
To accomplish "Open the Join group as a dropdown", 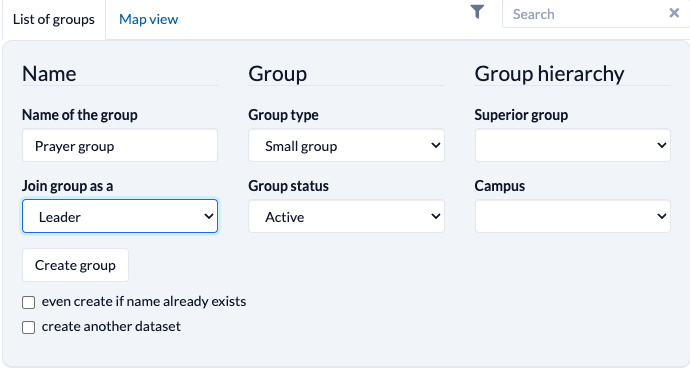I will [x=120, y=216].
